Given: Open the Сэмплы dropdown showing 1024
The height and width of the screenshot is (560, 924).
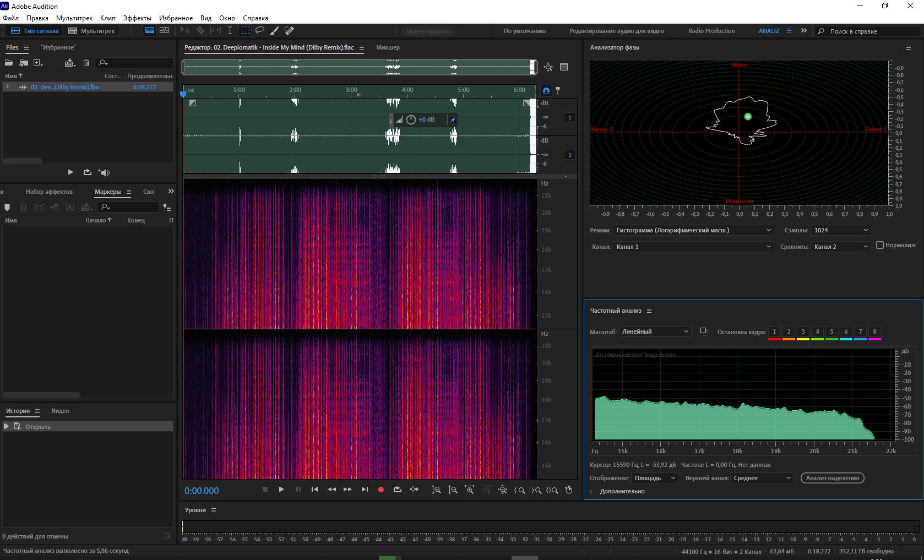Looking at the screenshot, I should click(840, 230).
